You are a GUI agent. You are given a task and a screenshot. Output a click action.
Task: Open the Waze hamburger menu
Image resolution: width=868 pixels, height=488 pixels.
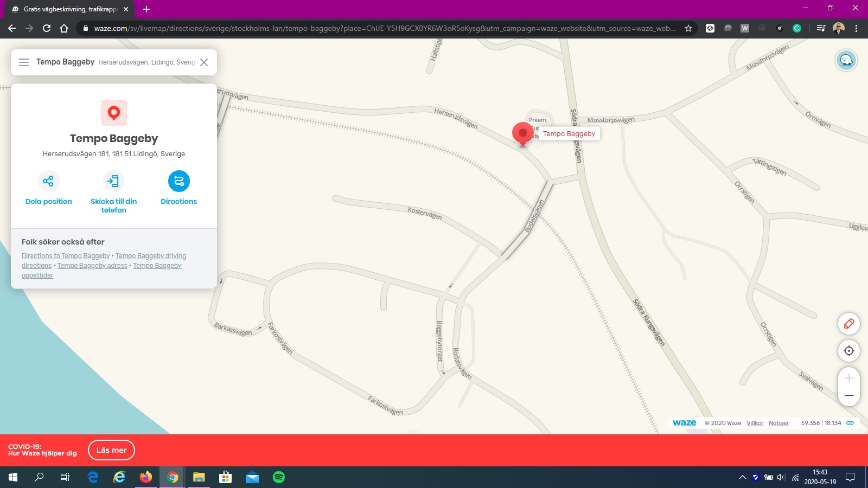[x=24, y=62]
